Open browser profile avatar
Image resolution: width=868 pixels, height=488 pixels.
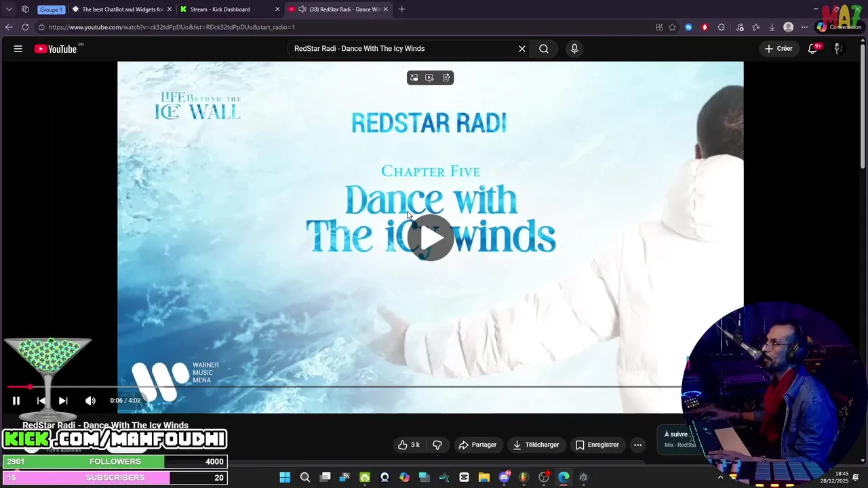click(788, 27)
